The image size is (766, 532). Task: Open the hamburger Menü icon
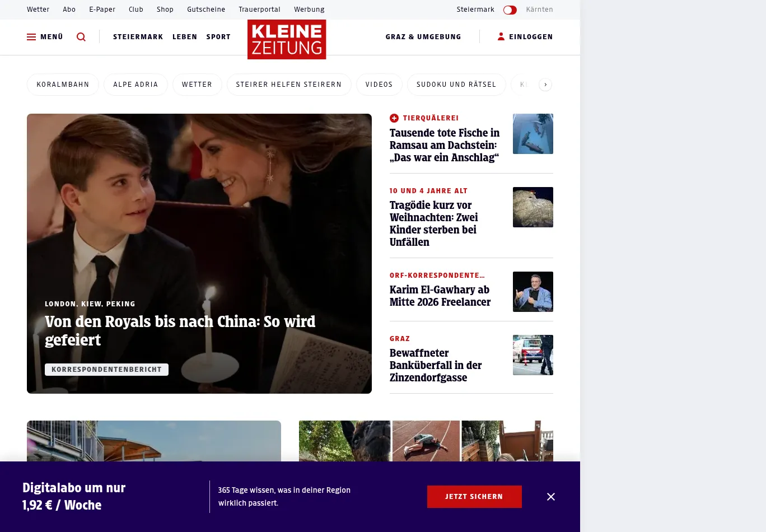31,37
